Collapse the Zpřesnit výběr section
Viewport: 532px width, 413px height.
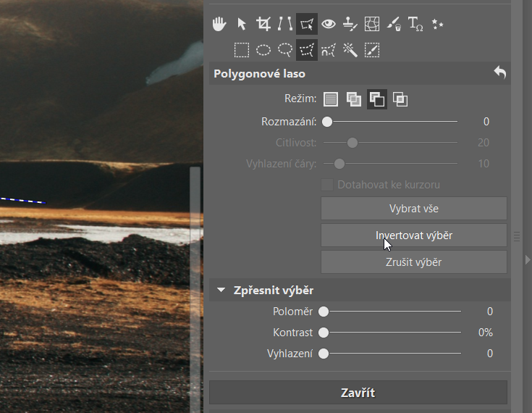(x=221, y=291)
